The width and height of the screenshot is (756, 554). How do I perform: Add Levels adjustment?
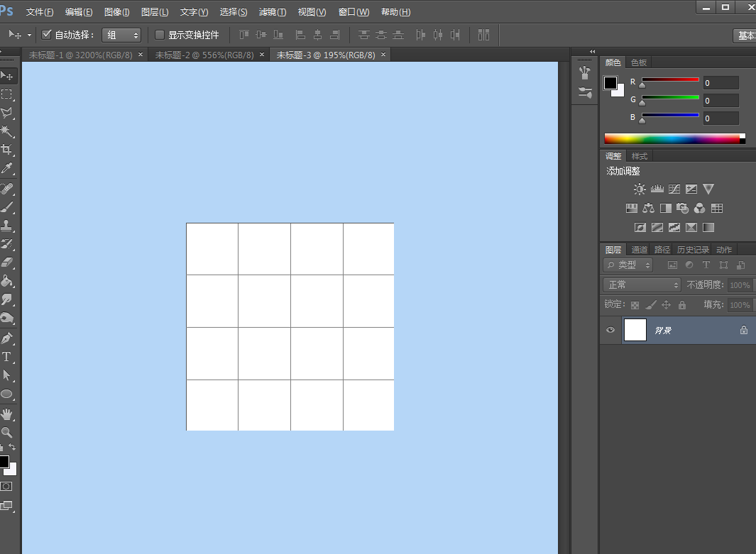(x=657, y=189)
